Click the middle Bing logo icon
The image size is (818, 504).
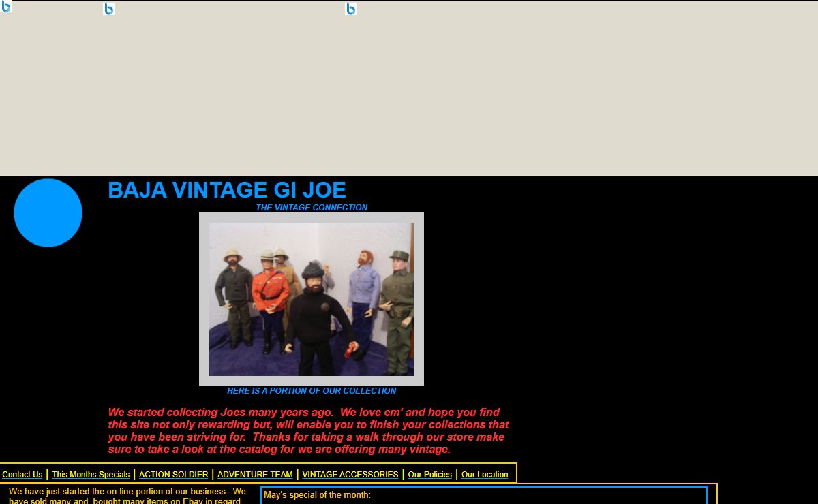pos(109,9)
